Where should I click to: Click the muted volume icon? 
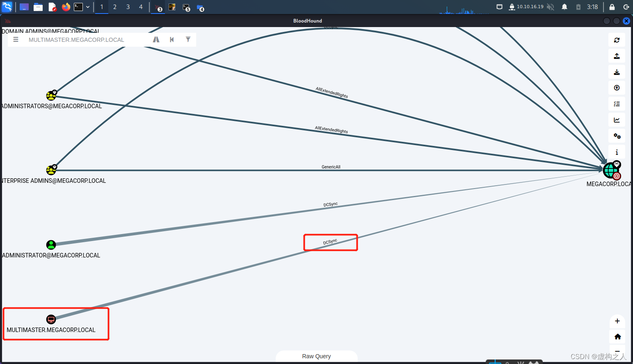[551, 7]
